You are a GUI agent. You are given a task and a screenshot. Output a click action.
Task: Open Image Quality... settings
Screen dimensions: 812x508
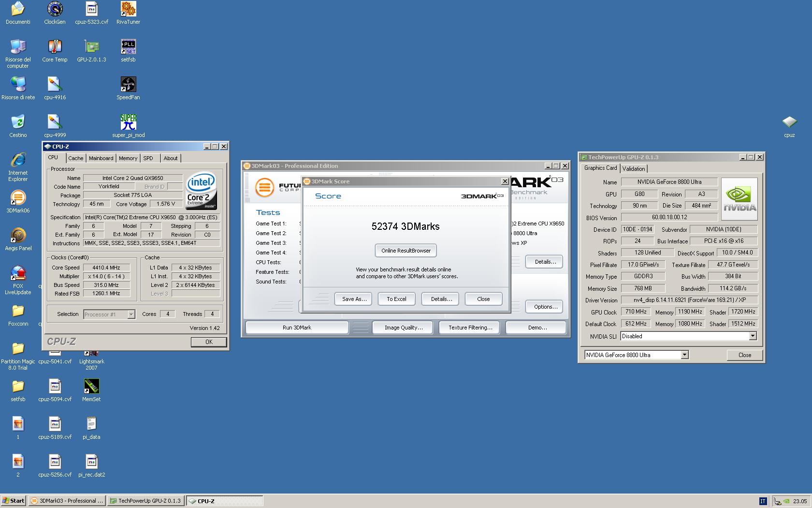[x=404, y=328]
